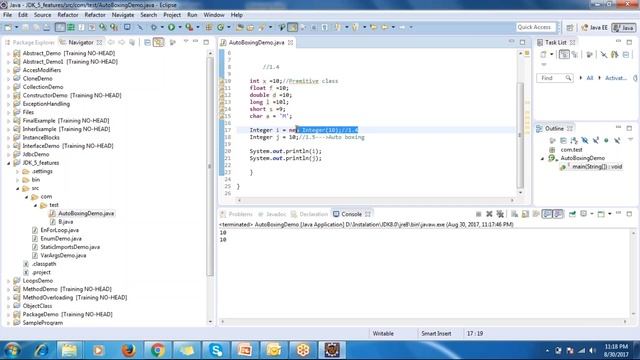Click Terminate square in Console toolbar
This screenshot has height=360, width=640.
click(478, 214)
